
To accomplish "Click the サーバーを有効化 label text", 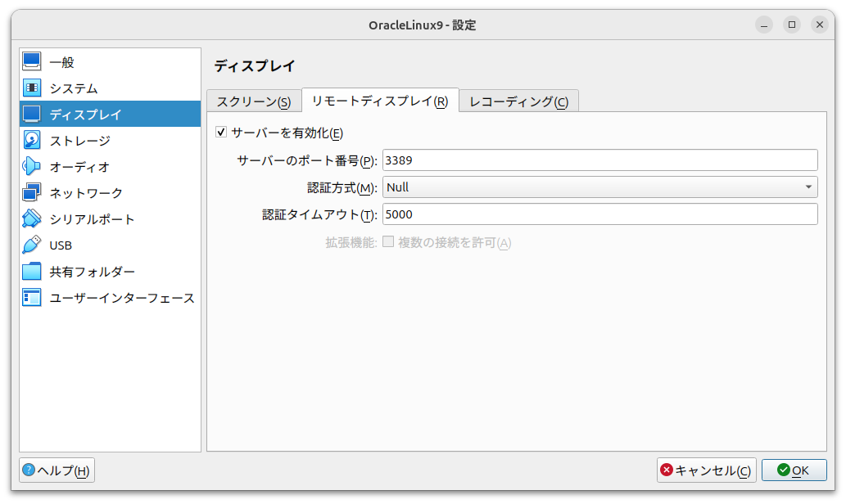I will pos(287,133).
